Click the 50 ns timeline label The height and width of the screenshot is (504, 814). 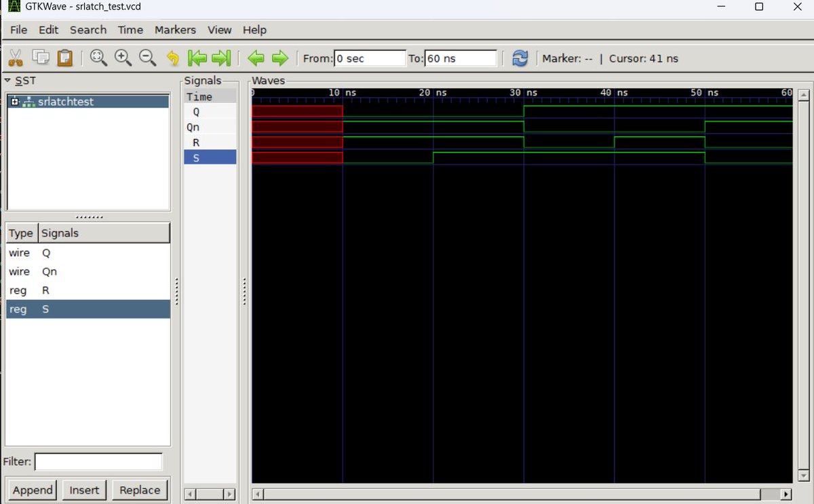pyautogui.click(x=705, y=92)
